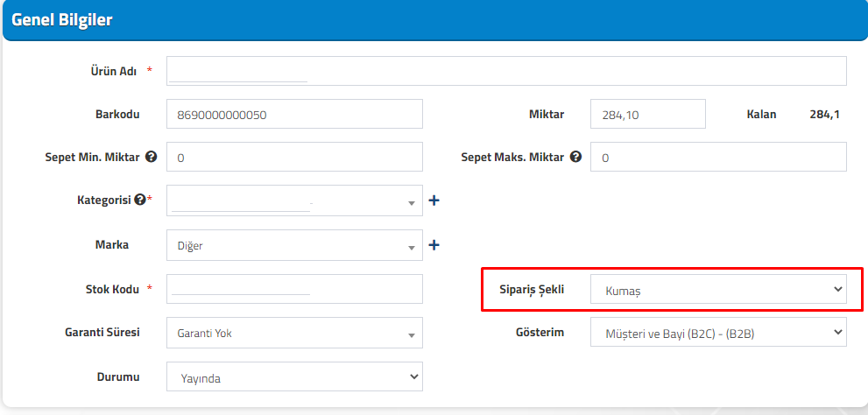Add new category with plus icon

coord(434,200)
